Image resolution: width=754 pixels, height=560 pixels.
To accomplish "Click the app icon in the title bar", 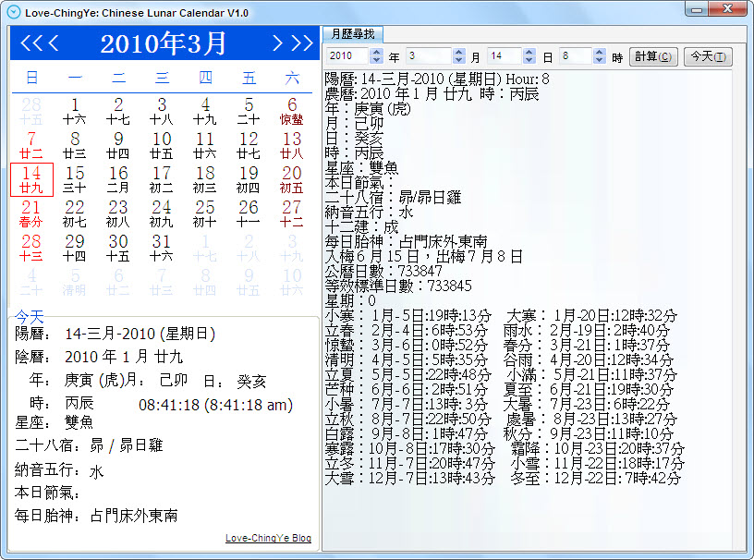I will (12, 12).
